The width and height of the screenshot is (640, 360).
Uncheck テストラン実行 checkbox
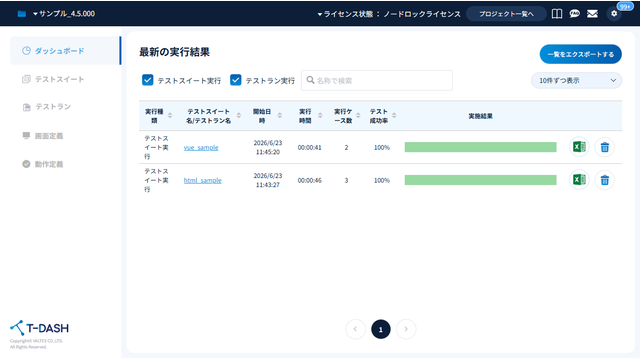pos(236,80)
